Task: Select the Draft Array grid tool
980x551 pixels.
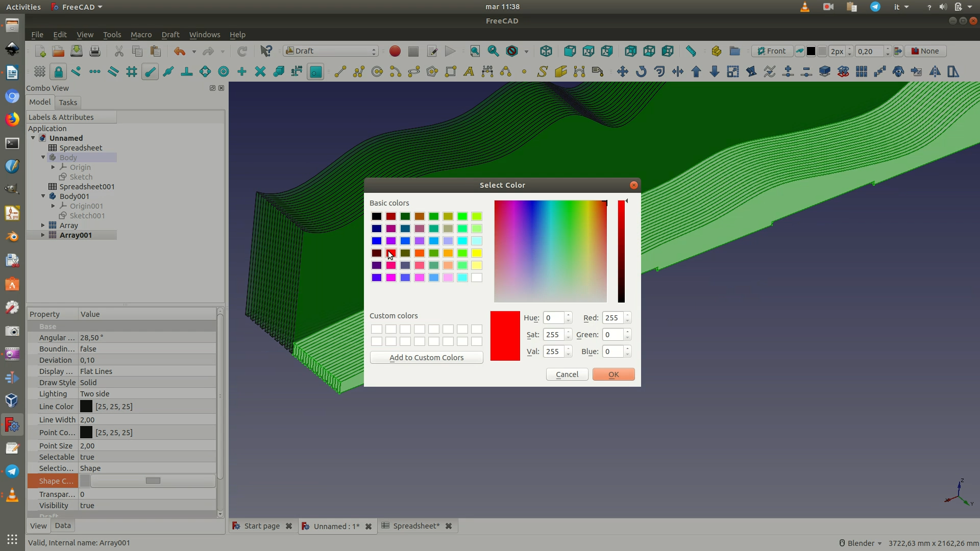Action: point(862,72)
